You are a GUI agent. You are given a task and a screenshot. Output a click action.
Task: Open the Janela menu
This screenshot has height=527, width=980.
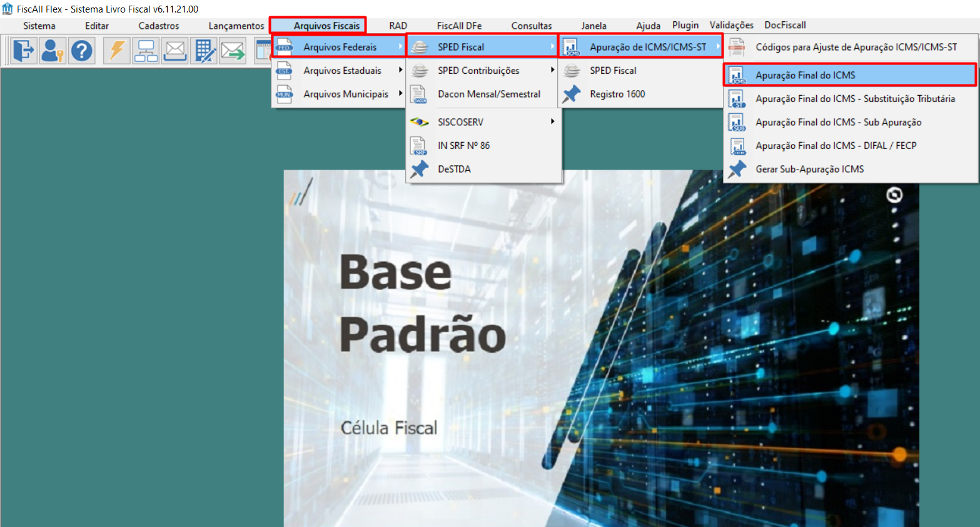point(594,26)
